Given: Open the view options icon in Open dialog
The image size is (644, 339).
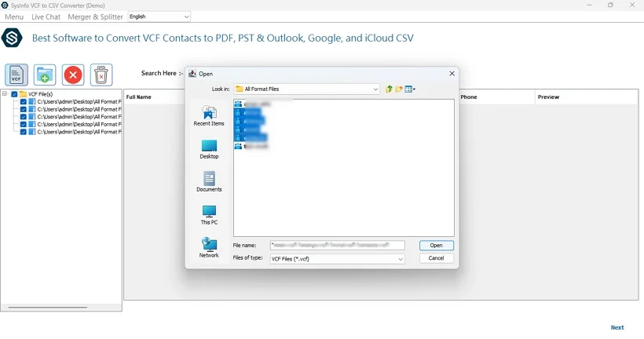Looking at the screenshot, I should point(409,89).
